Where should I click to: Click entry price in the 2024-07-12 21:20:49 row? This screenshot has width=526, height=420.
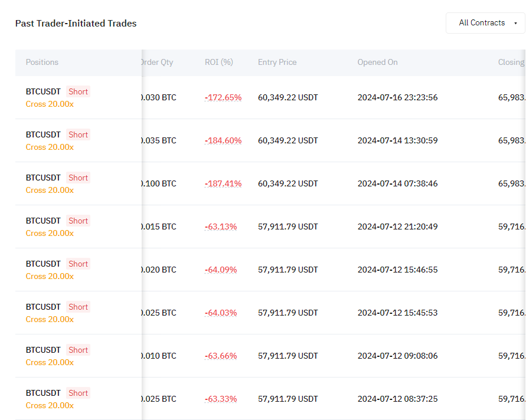(x=288, y=227)
